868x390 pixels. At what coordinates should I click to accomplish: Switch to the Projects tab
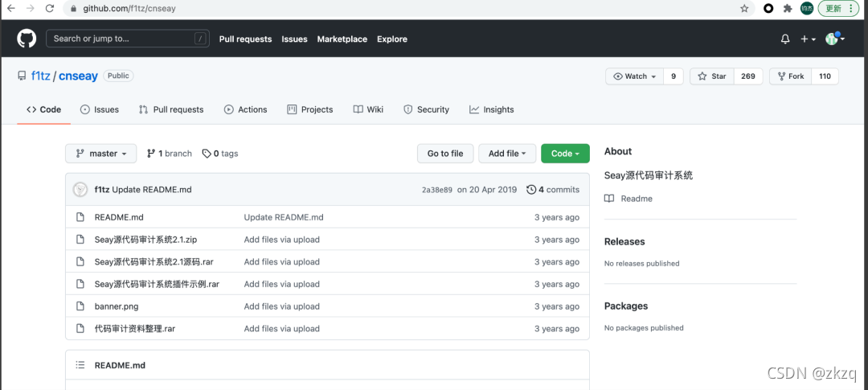pyautogui.click(x=310, y=109)
